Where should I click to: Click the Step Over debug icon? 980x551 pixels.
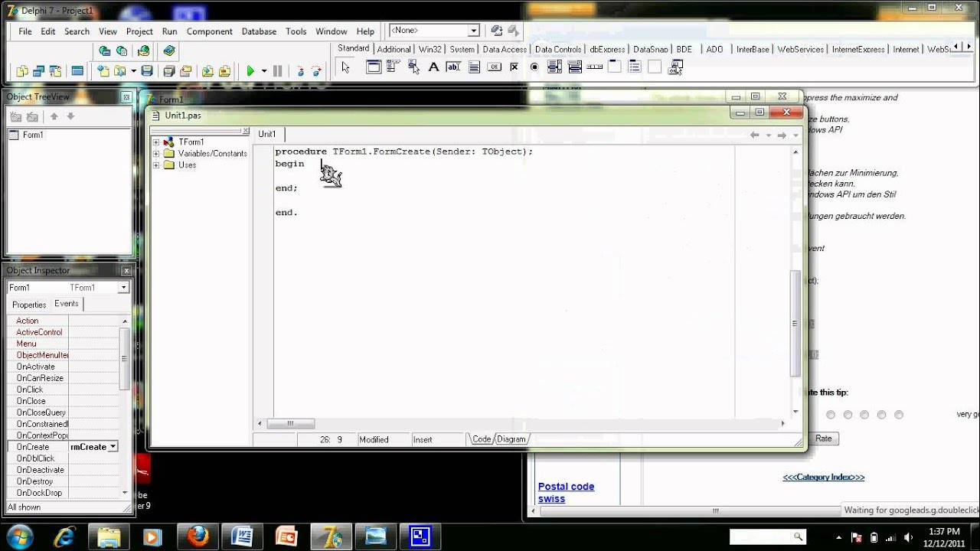click(x=317, y=71)
